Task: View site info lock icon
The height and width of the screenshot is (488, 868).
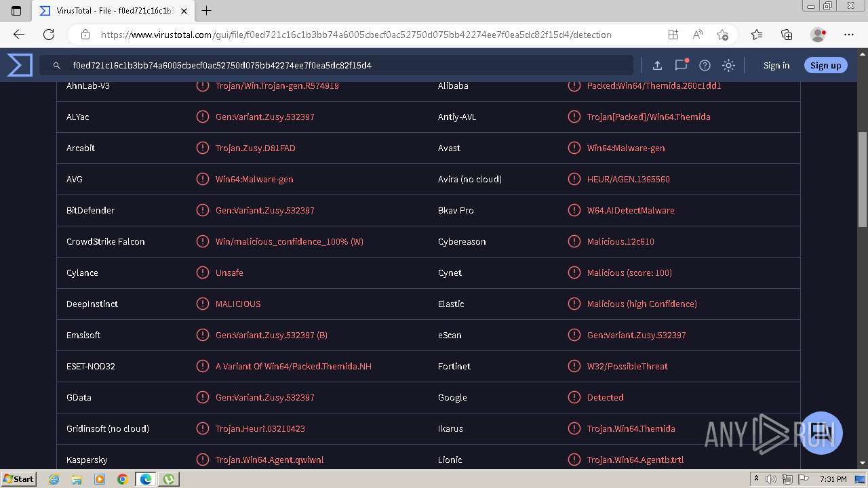Action: [85, 35]
